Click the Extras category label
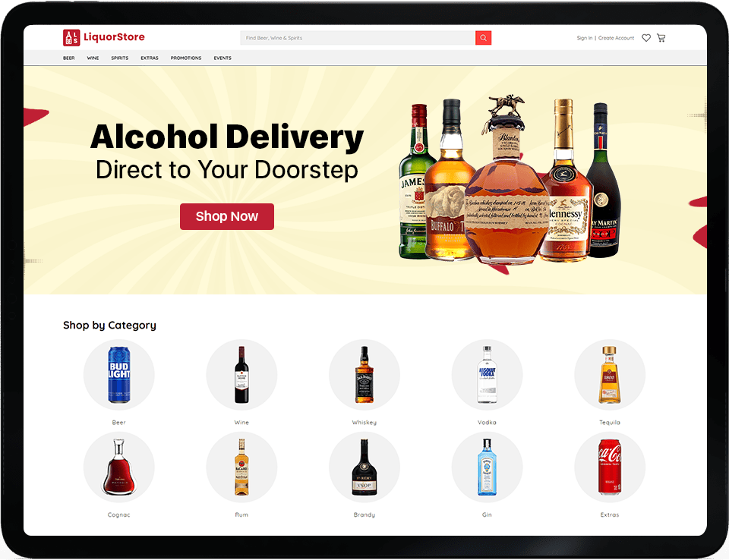 (x=610, y=515)
